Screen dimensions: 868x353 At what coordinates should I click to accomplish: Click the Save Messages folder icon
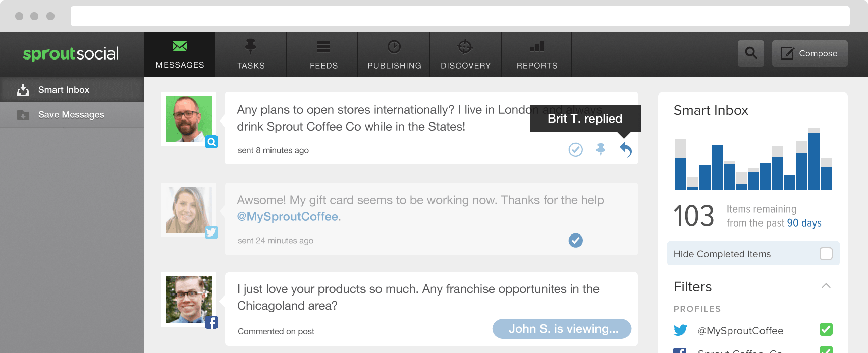[x=23, y=115]
